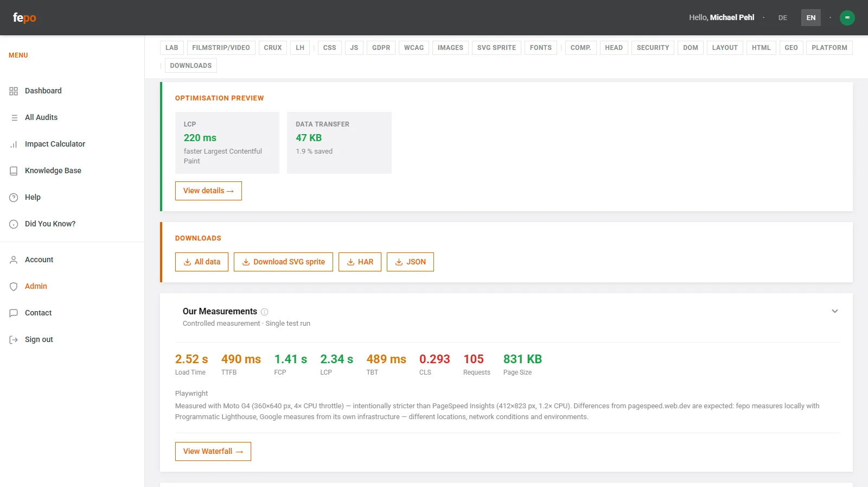
Task: Go to the SECURITY tab
Action: [x=653, y=48]
